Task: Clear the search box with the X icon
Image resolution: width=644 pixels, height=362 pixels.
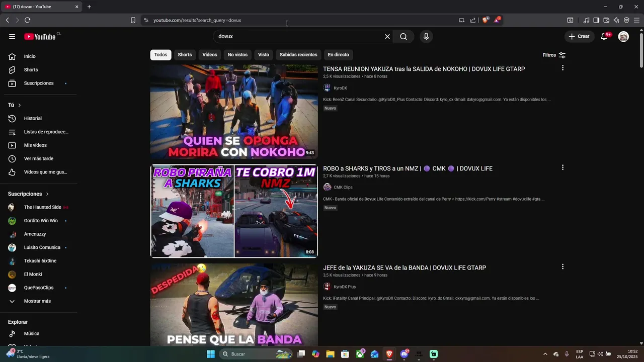Action: coord(387,36)
